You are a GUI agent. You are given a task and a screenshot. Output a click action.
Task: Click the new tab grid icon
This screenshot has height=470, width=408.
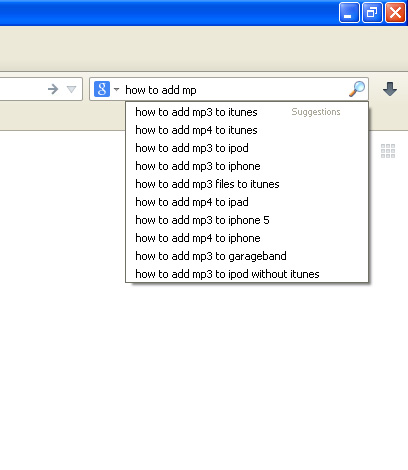pos(388,151)
